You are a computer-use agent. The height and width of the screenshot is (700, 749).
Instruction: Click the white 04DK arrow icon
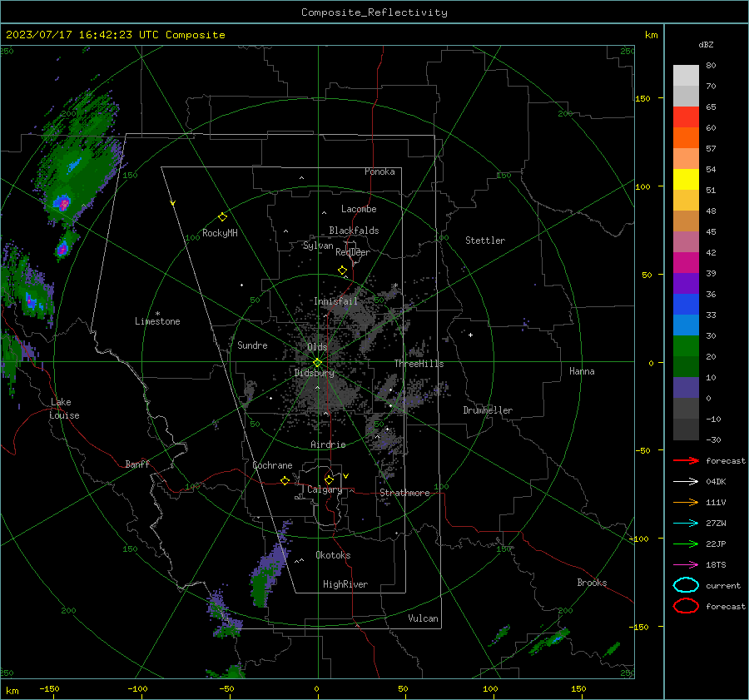coord(686,481)
